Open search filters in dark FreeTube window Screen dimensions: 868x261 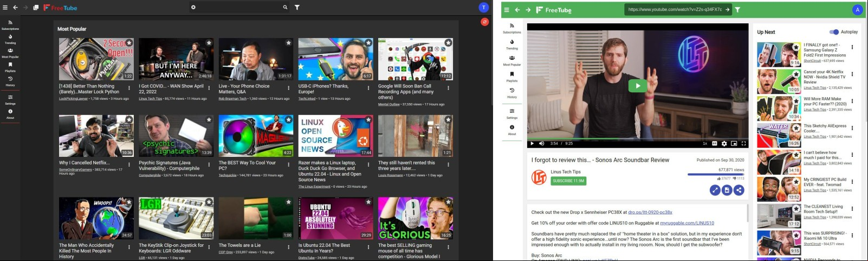coord(297,8)
